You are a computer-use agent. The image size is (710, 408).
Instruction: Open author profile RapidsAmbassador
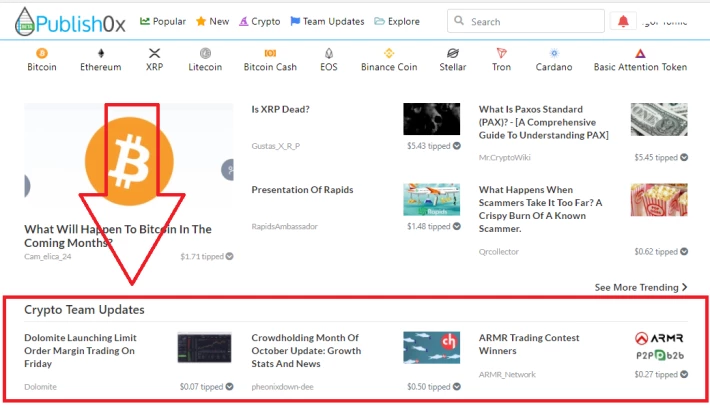(x=284, y=226)
